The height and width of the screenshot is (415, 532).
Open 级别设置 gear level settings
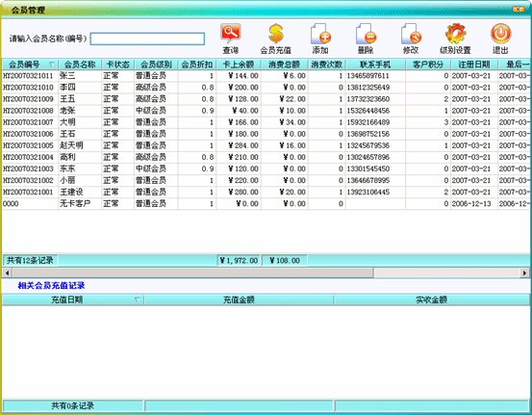[455, 33]
